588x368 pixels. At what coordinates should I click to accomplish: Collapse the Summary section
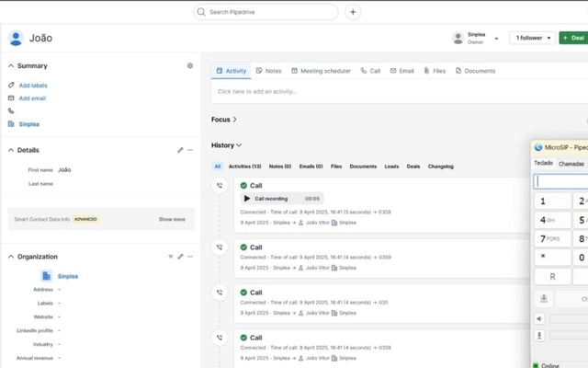point(11,65)
